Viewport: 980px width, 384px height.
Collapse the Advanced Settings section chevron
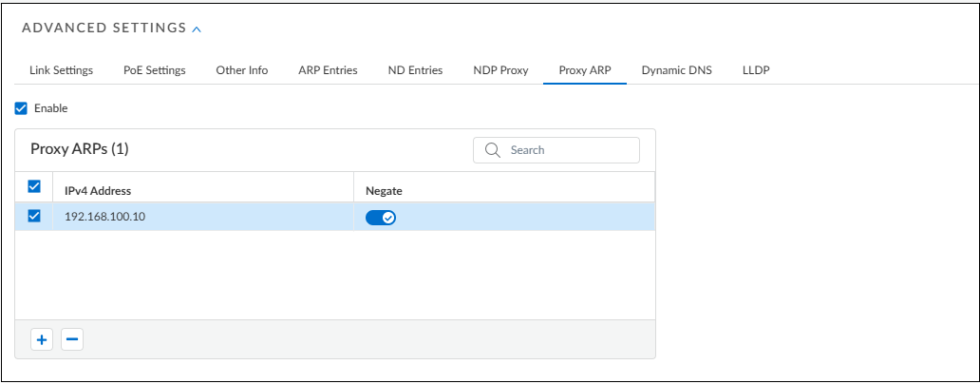[197, 29]
